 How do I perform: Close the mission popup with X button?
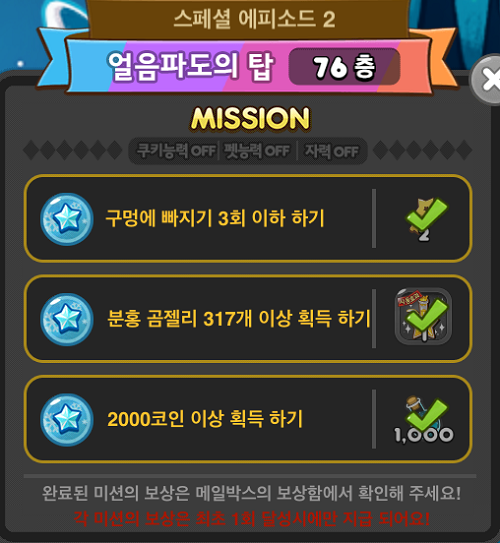[486, 80]
